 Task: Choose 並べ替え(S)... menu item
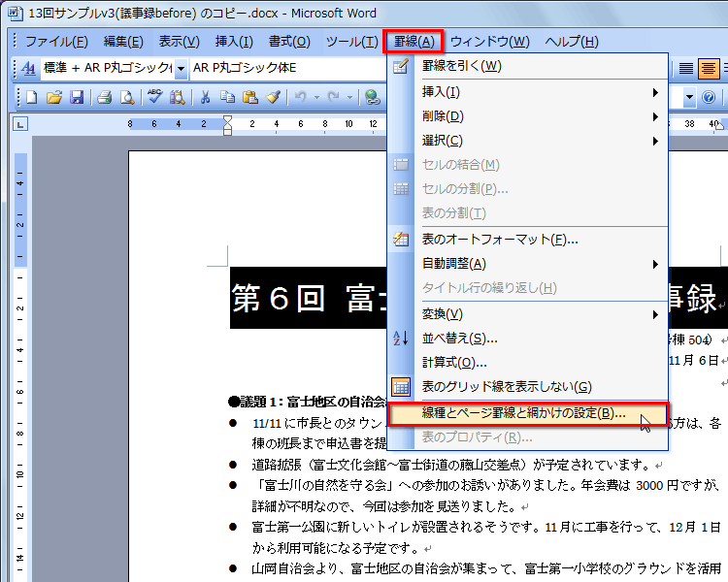click(x=527, y=339)
